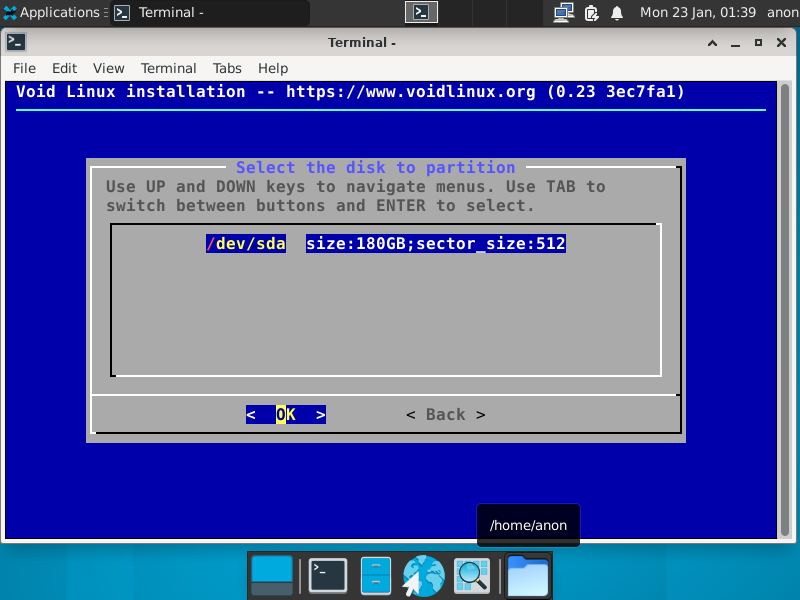Open the clipboard manager tray icon
Image resolution: width=800 pixels, height=600 pixels.
click(x=591, y=13)
